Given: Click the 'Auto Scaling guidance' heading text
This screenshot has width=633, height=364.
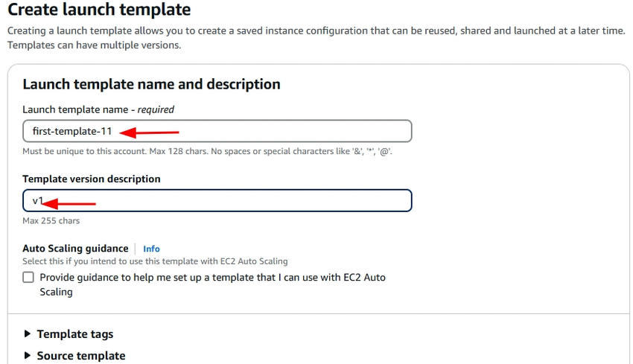Looking at the screenshot, I should click(x=75, y=249).
